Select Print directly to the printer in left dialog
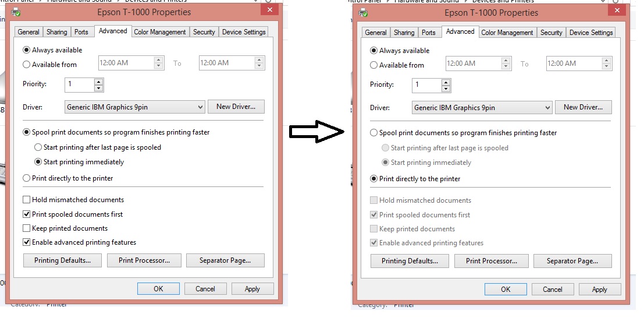 click(26, 178)
